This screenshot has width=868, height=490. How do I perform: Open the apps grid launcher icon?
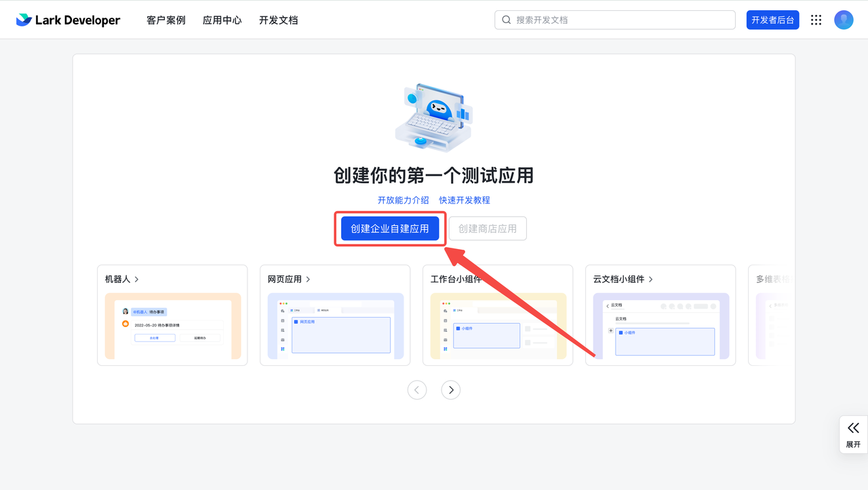click(x=816, y=20)
